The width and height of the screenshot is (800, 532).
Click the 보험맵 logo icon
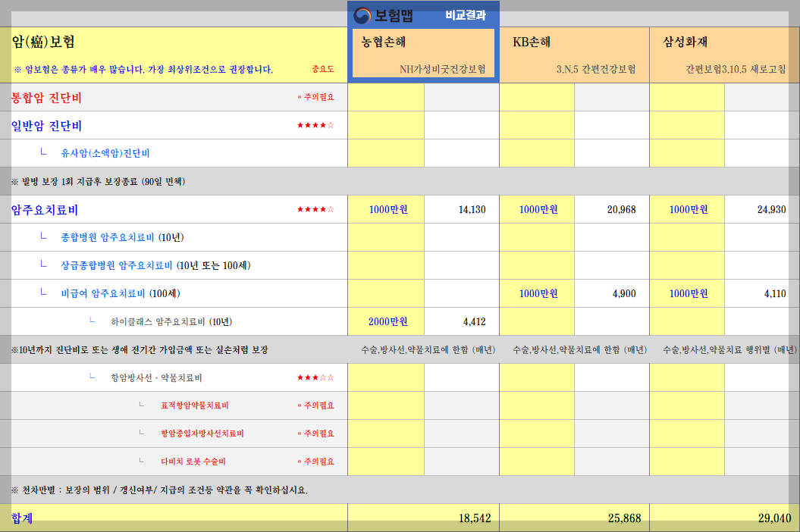coord(362,15)
